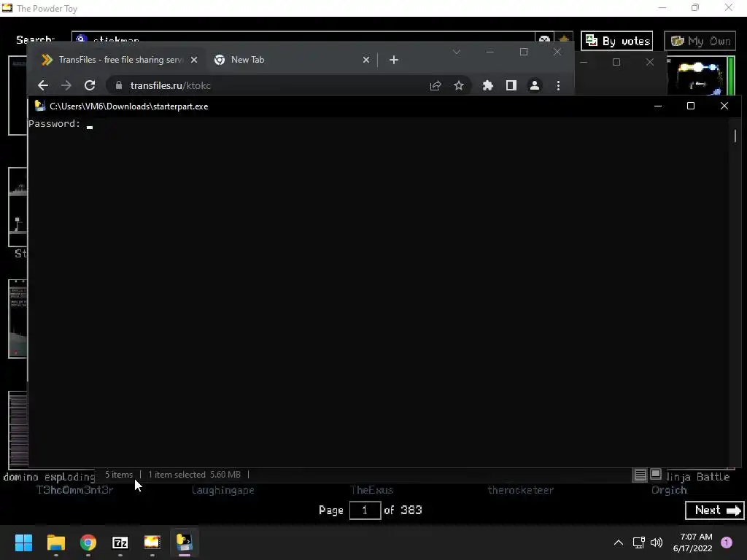Toggle Chrome side panel icon
The width and height of the screenshot is (747, 560).
[511, 86]
